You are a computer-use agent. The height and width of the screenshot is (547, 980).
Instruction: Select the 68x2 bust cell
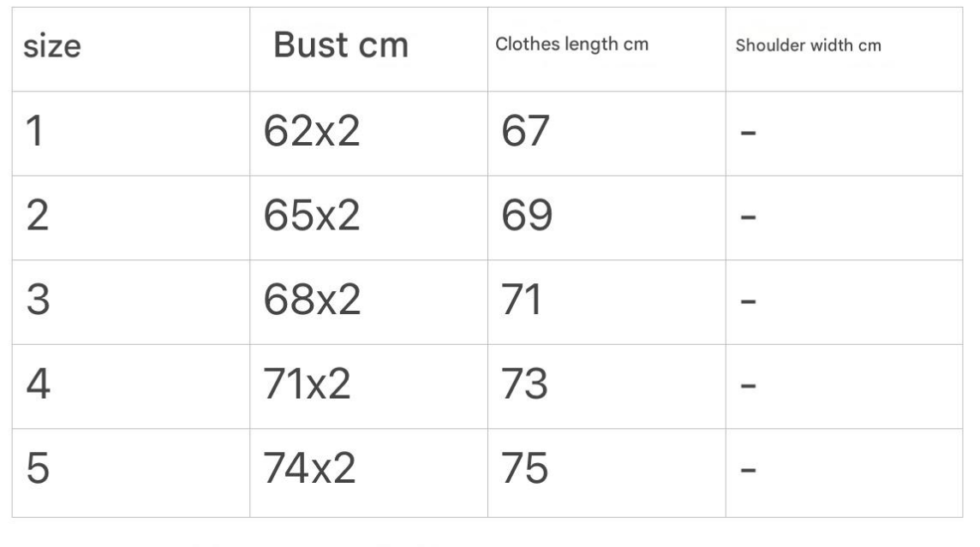tap(311, 301)
